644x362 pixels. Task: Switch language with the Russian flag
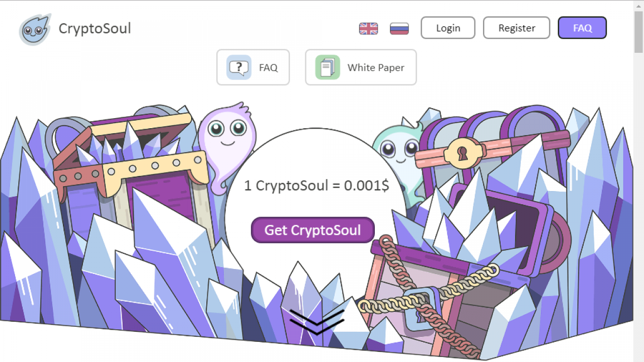click(399, 29)
